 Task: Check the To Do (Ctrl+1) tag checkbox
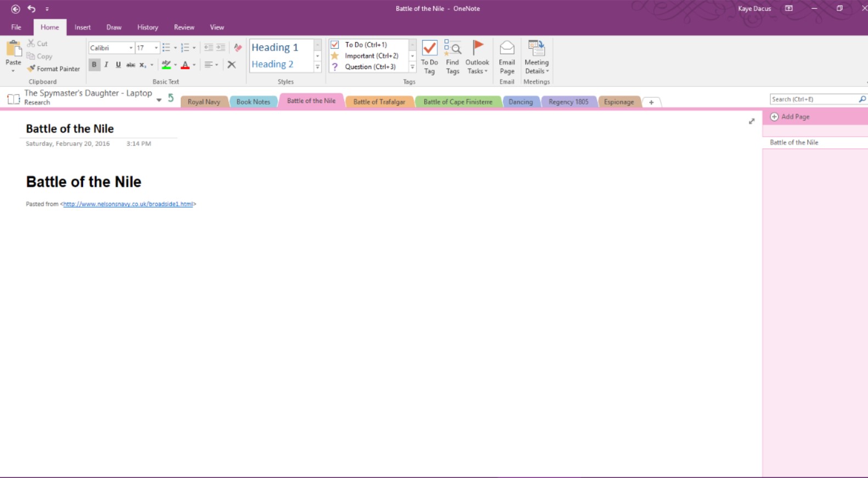(x=335, y=44)
